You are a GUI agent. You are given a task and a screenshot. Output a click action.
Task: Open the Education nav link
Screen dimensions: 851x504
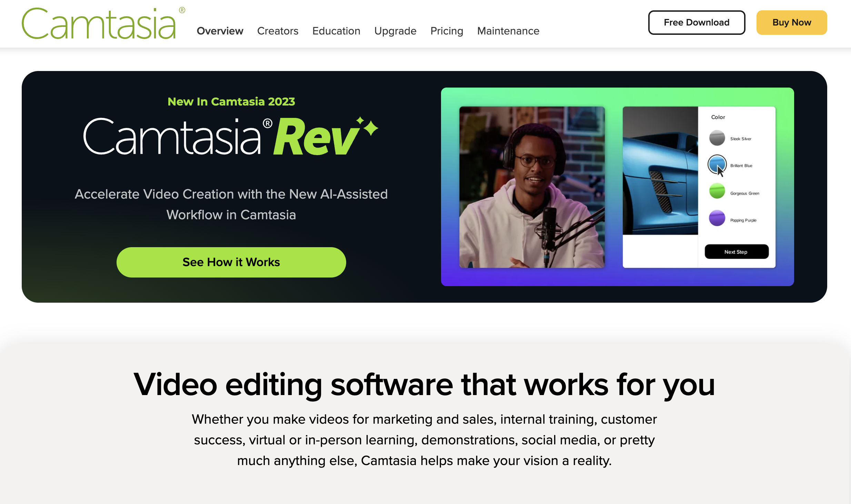336,31
